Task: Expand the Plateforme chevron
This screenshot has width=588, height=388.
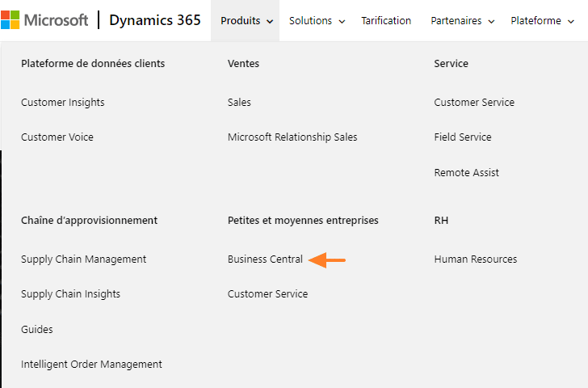Action: point(571,22)
